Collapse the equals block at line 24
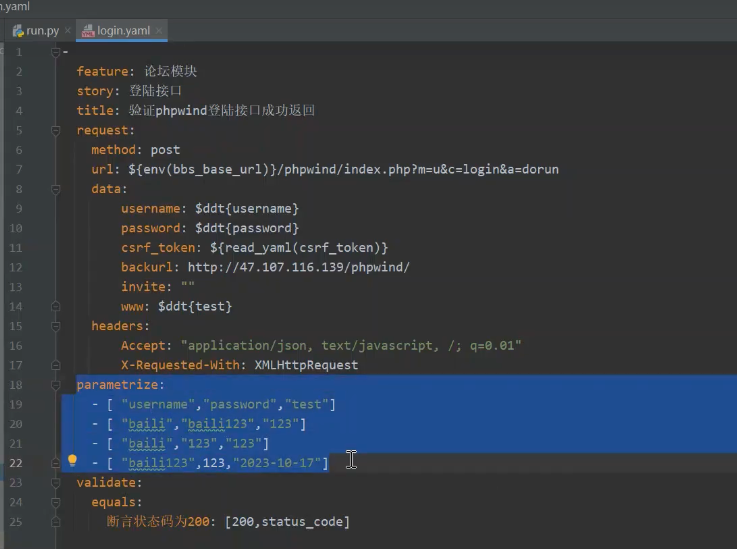 coord(55,502)
